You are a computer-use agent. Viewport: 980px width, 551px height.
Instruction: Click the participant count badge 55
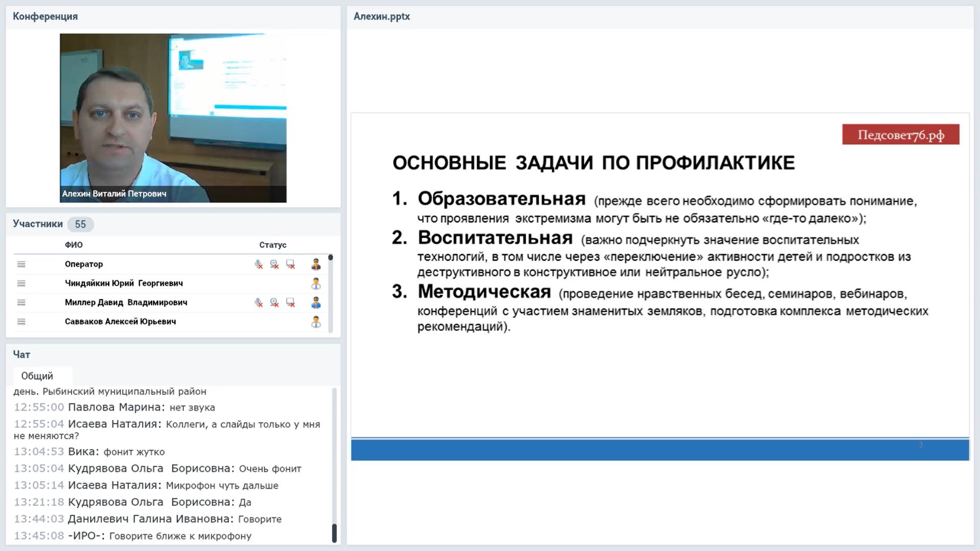pos(81,224)
